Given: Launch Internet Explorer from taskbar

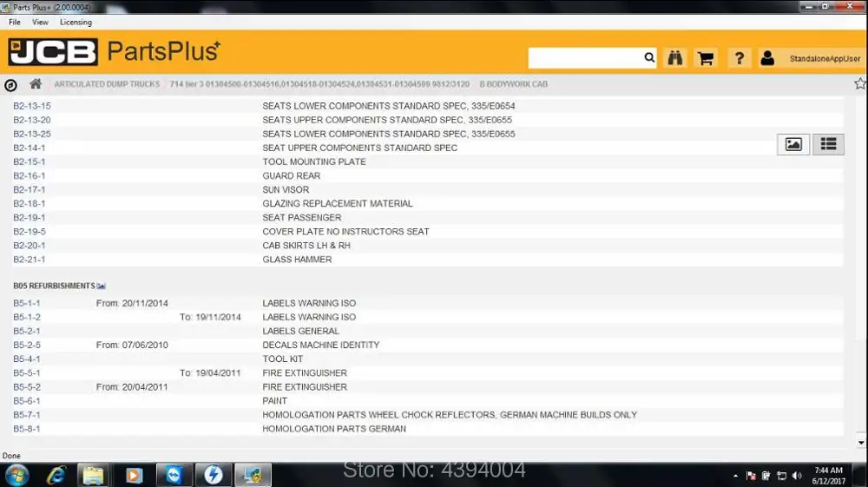Looking at the screenshot, I should tap(56, 475).
